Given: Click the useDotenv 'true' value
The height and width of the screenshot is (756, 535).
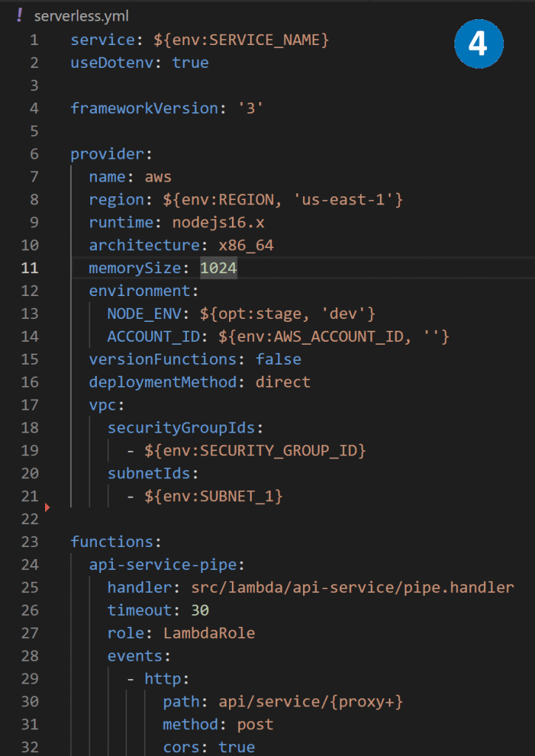Looking at the screenshot, I should click(190, 63).
